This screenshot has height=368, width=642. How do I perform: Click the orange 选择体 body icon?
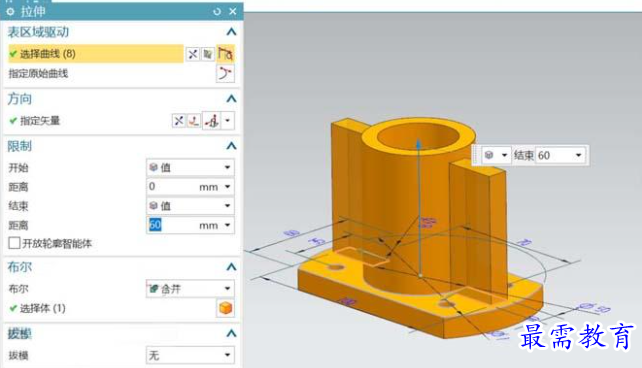click(225, 308)
